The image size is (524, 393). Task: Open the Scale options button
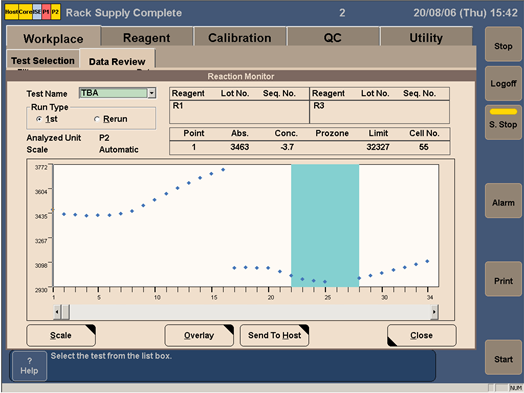(x=61, y=335)
